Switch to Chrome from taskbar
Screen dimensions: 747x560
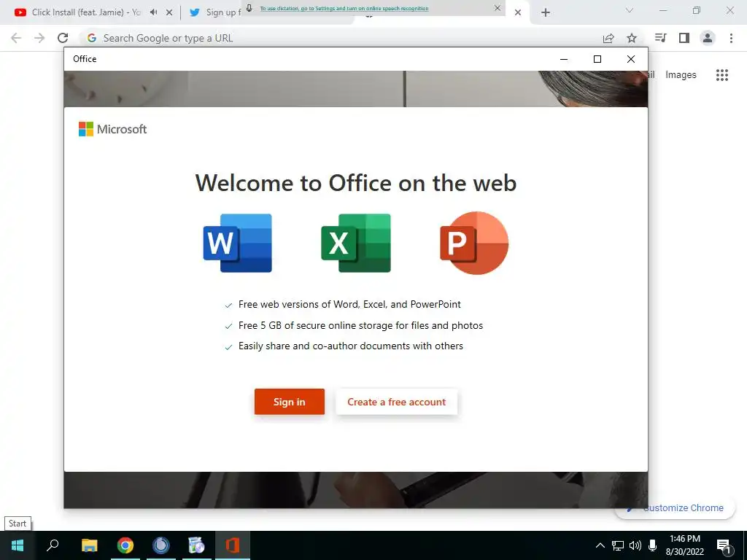[x=125, y=545]
